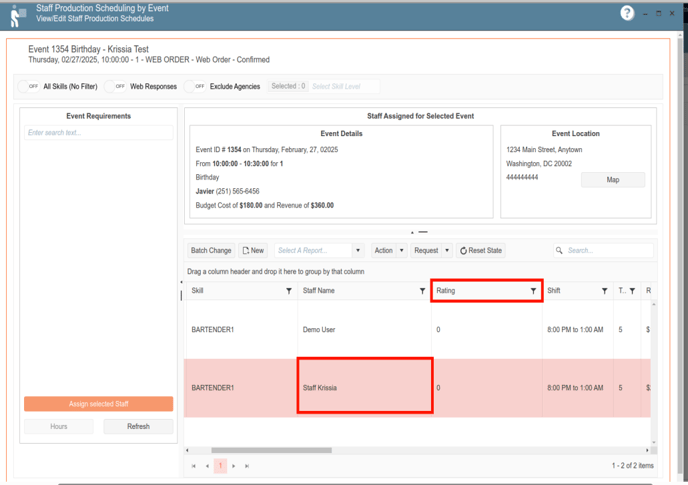Go to the next grid page
Image resolution: width=688 pixels, height=485 pixels.
click(x=234, y=466)
